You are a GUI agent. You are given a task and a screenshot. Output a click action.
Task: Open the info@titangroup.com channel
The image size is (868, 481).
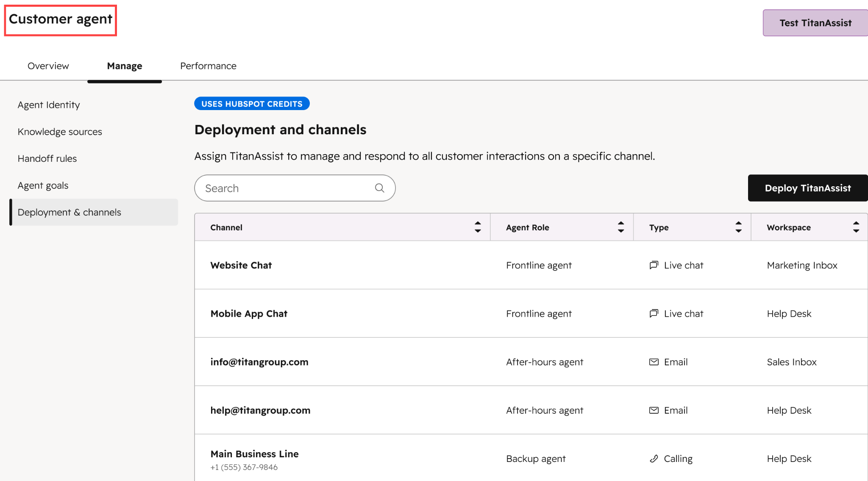click(x=259, y=362)
